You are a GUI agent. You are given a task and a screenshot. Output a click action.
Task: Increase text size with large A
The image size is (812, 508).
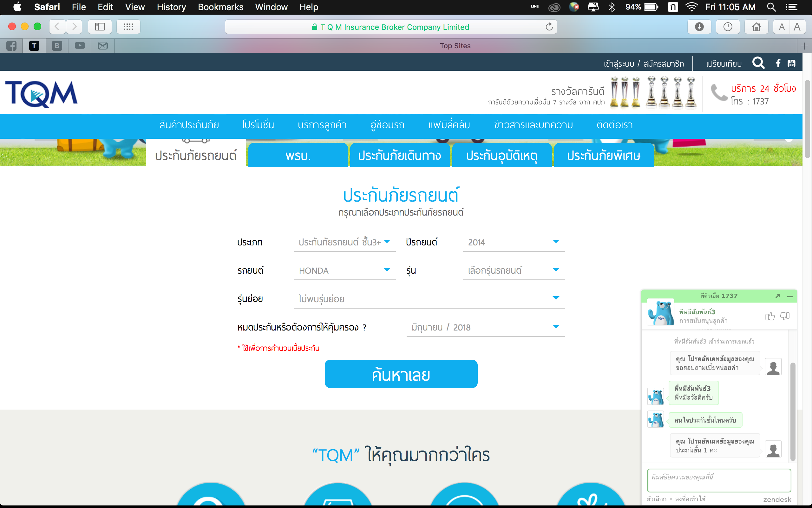(797, 27)
